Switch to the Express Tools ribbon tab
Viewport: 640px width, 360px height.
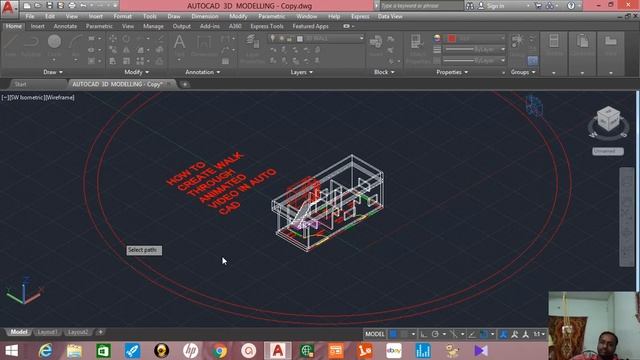coord(267,26)
